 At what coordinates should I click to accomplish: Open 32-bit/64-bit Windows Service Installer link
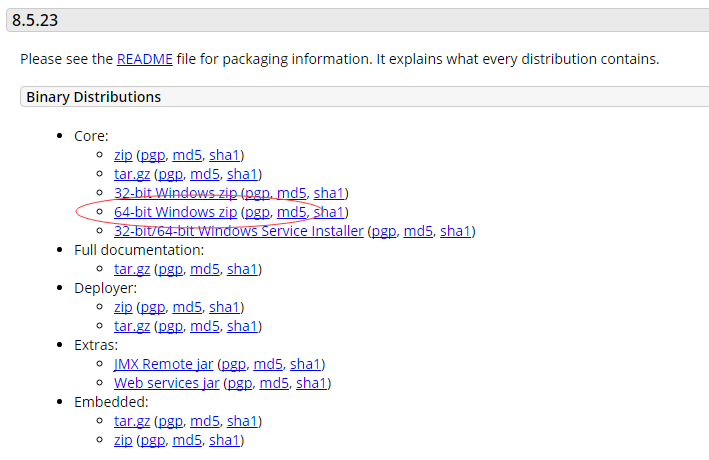click(239, 231)
